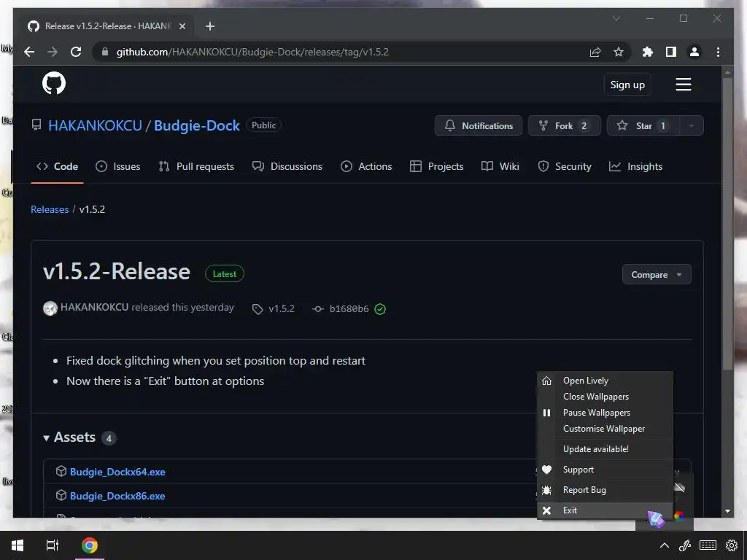Close the Release v1.5.2 tab
The width and height of the screenshot is (747, 560).
pyautogui.click(x=182, y=26)
